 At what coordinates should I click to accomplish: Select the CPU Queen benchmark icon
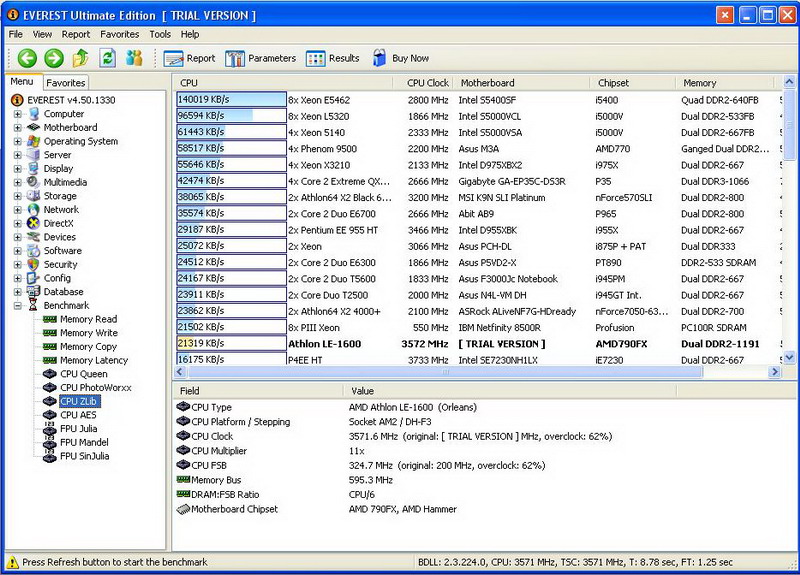[50, 374]
